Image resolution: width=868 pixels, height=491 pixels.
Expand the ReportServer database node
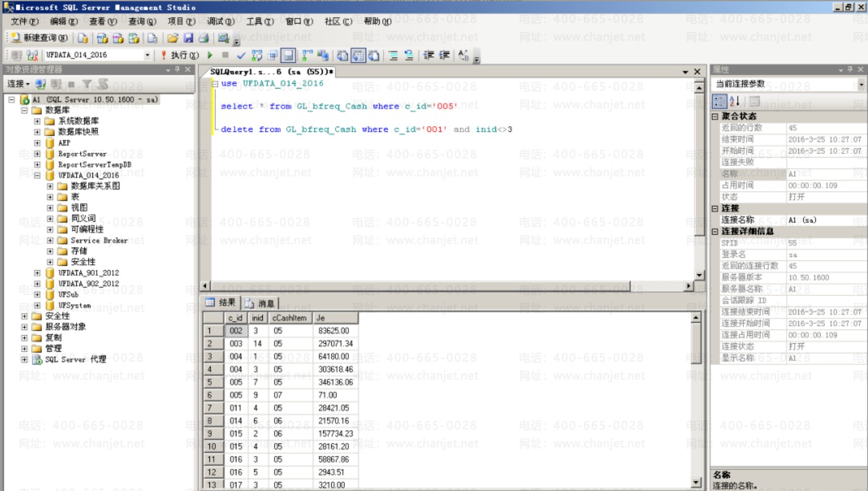click(x=37, y=153)
